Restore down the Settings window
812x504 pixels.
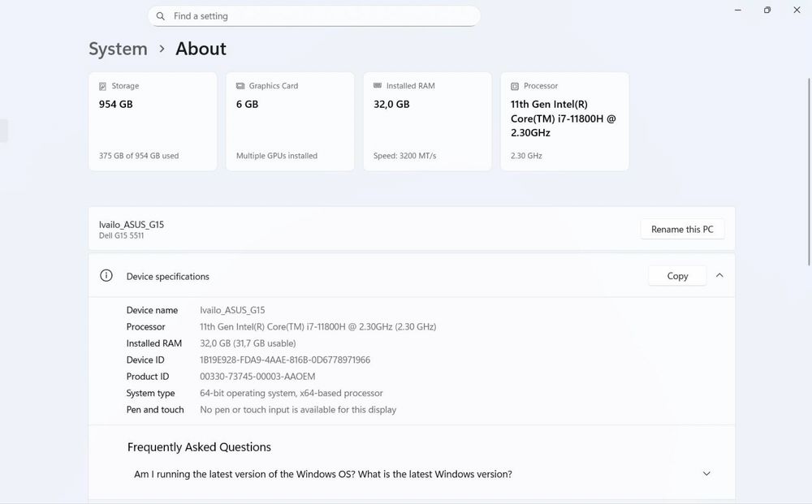pyautogui.click(x=767, y=10)
